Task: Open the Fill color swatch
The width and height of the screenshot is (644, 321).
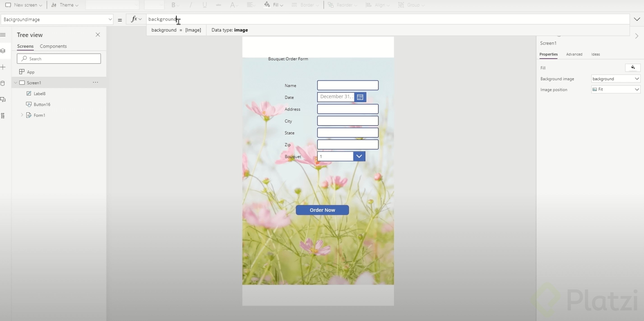Action: tap(633, 67)
